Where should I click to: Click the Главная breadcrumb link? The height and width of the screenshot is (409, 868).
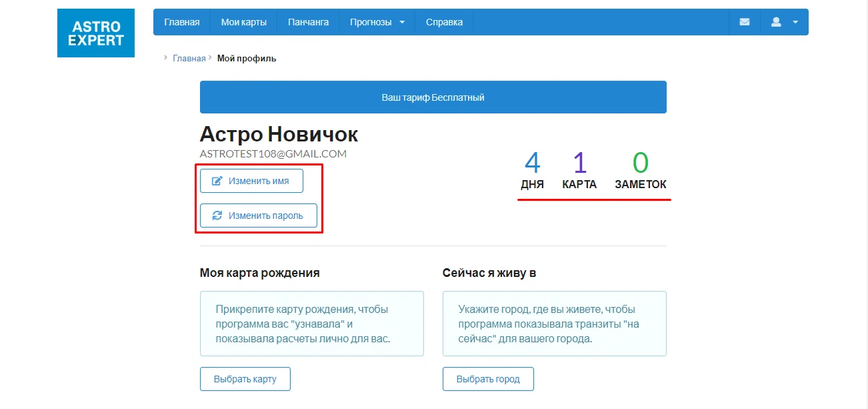click(x=189, y=58)
